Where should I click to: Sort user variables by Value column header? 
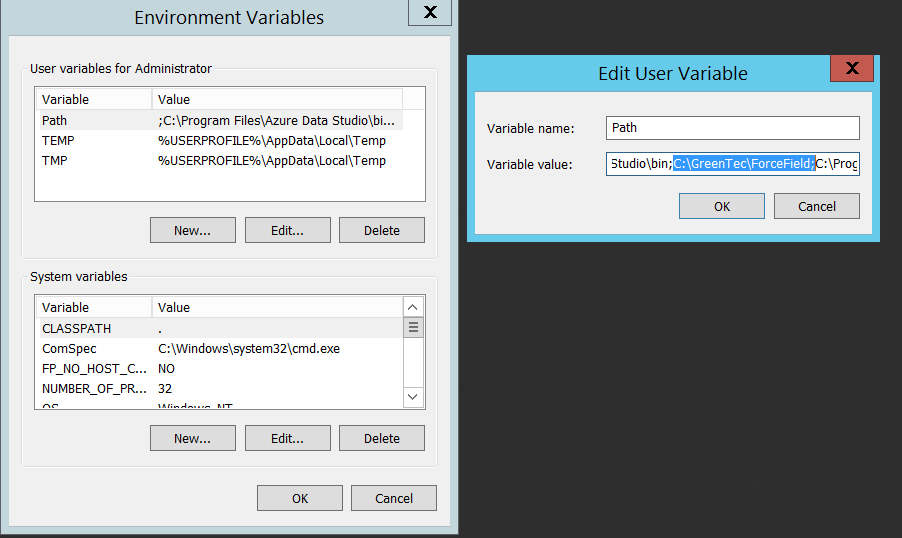[276, 99]
